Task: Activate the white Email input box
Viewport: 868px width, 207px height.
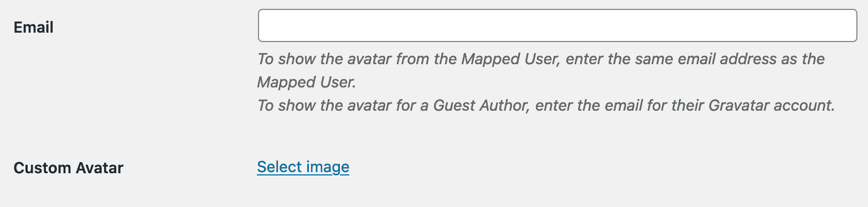Action: click(557, 25)
